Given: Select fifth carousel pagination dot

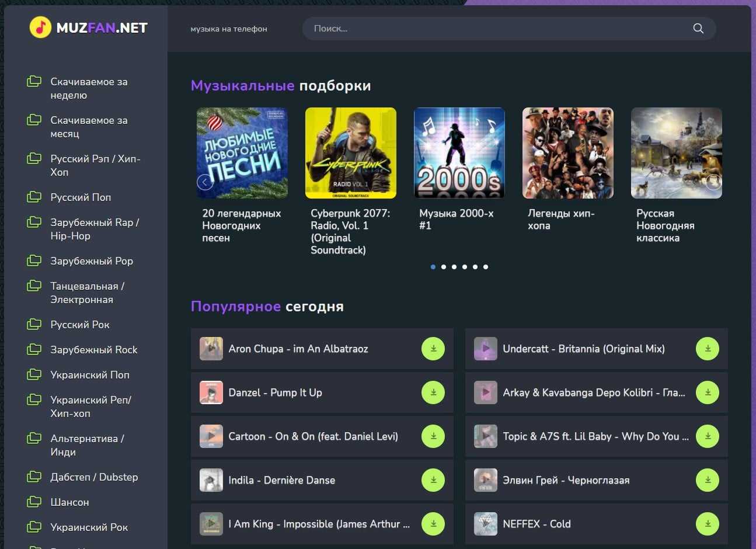Looking at the screenshot, I should click(x=475, y=267).
